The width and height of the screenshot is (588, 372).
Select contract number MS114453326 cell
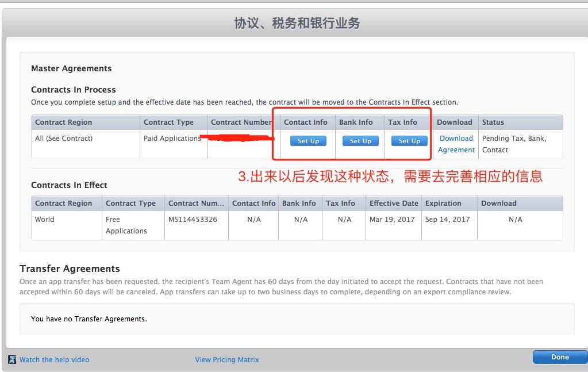click(x=193, y=220)
